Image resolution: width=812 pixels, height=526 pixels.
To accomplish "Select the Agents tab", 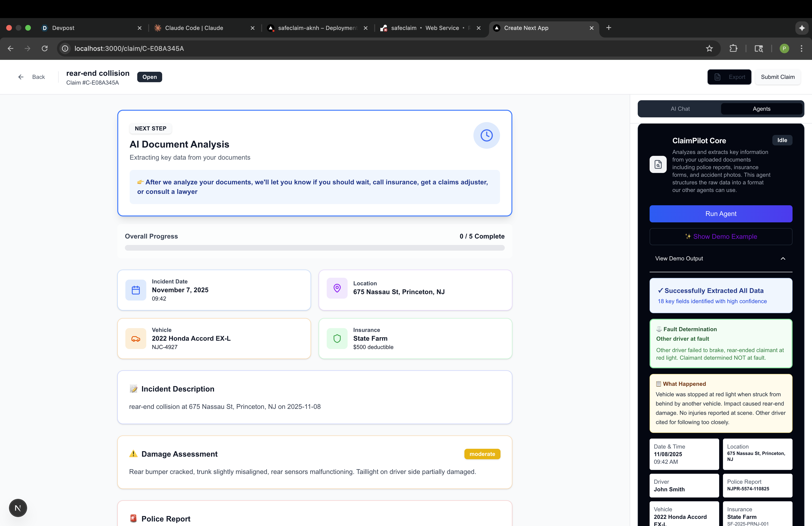I will tap(761, 109).
